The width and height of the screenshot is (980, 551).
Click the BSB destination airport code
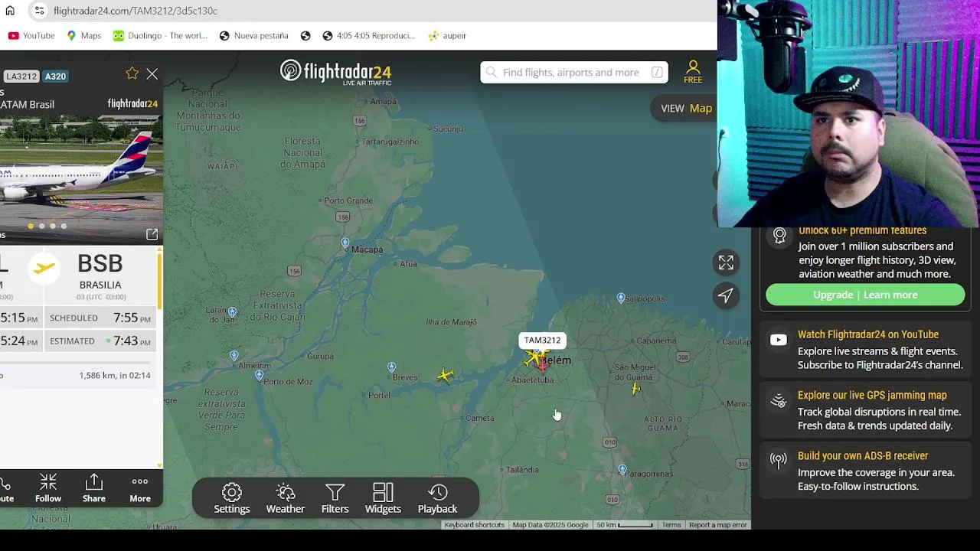tap(100, 263)
